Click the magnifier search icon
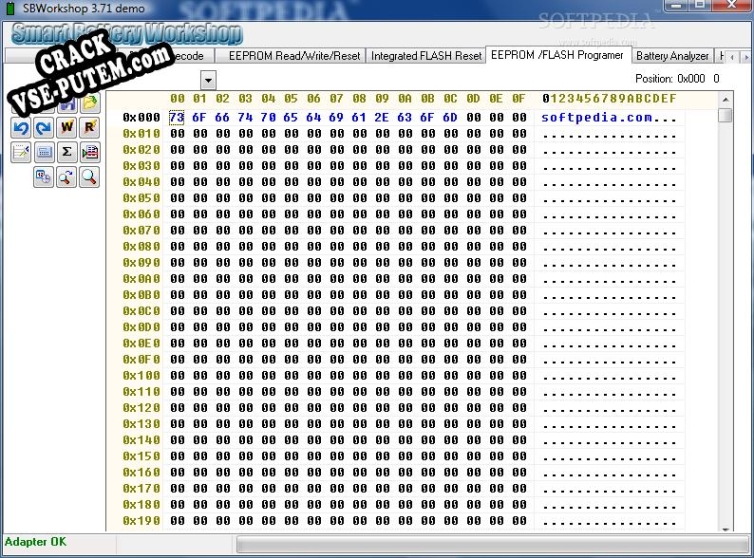This screenshot has height=558, width=754. pos(90,178)
